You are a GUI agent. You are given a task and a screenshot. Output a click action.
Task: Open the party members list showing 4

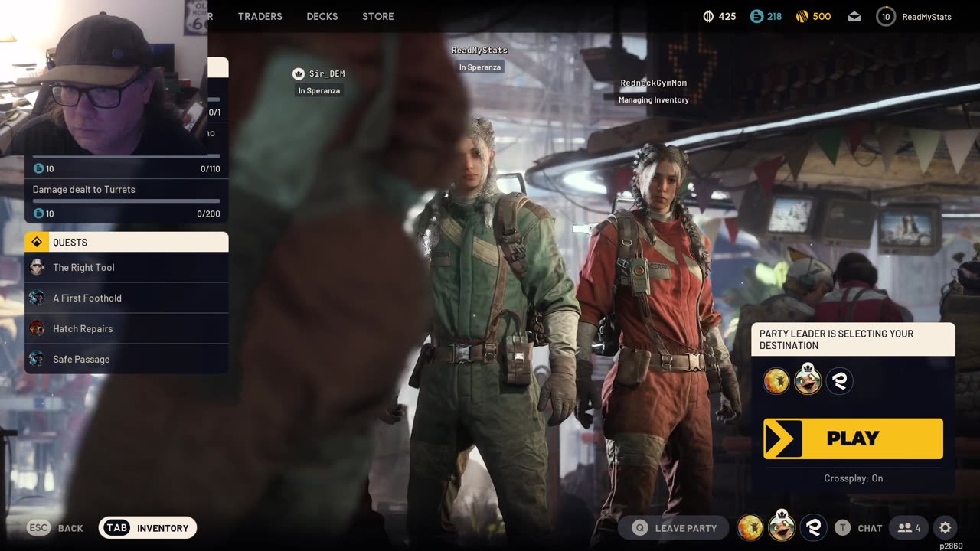(909, 528)
